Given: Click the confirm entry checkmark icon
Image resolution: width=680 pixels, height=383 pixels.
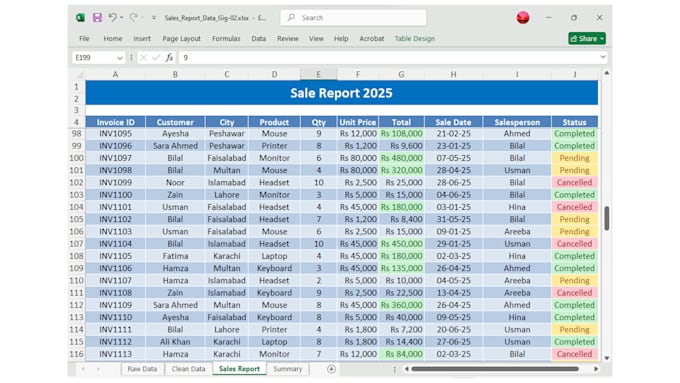Looking at the screenshot, I should click(x=156, y=58).
